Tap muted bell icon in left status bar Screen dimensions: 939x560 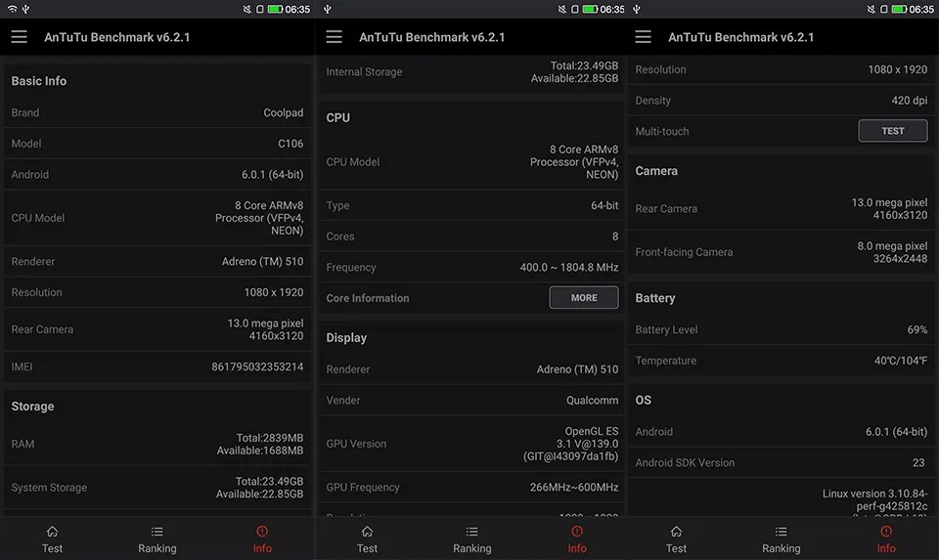coord(246,9)
